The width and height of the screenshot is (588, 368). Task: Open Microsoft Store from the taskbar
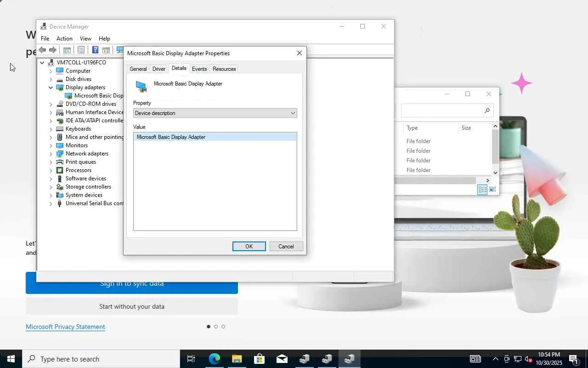coord(260,359)
